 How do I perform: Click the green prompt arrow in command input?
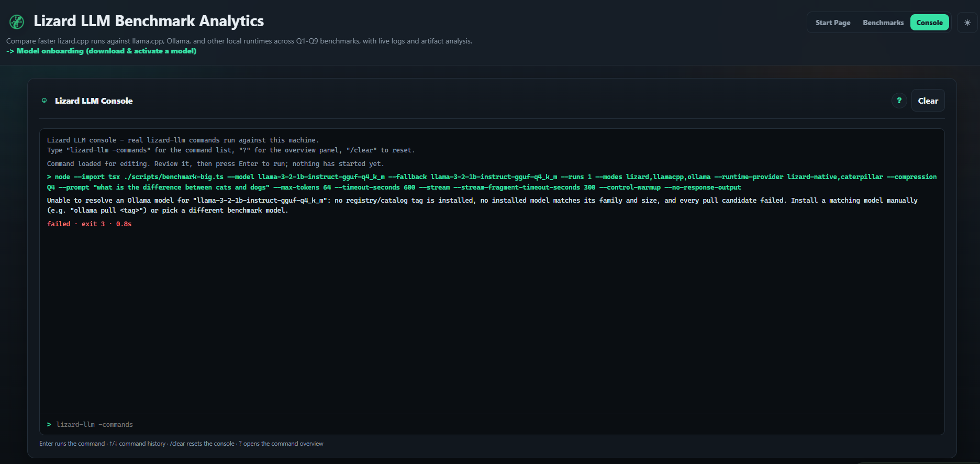pos(49,424)
